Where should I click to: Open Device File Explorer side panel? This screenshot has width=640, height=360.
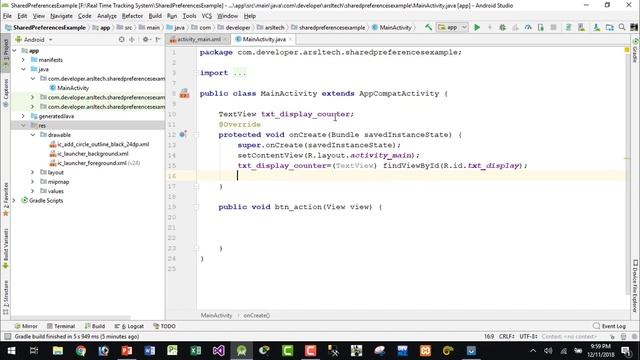(x=635, y=286)
